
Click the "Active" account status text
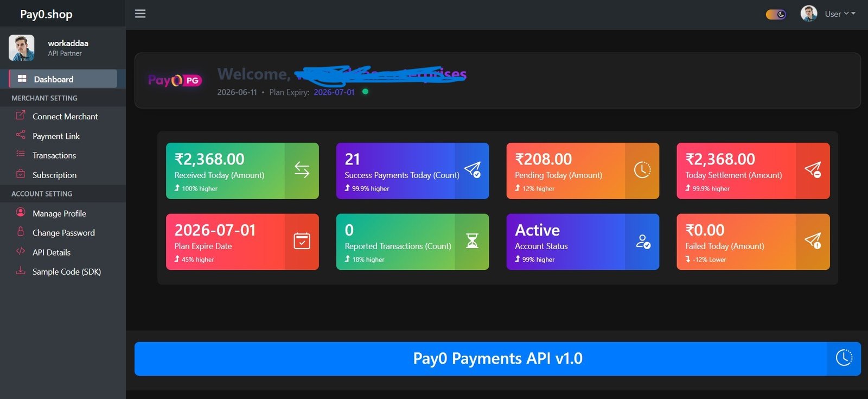537,230
